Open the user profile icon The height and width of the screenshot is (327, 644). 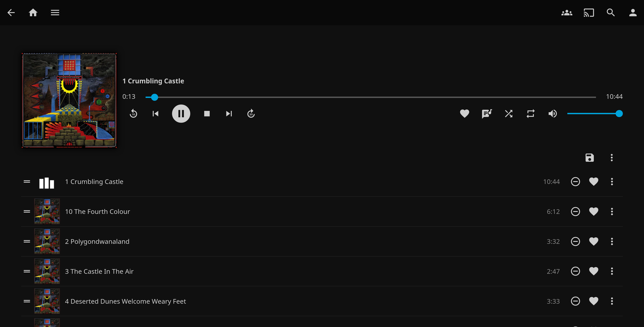[632, 13]
